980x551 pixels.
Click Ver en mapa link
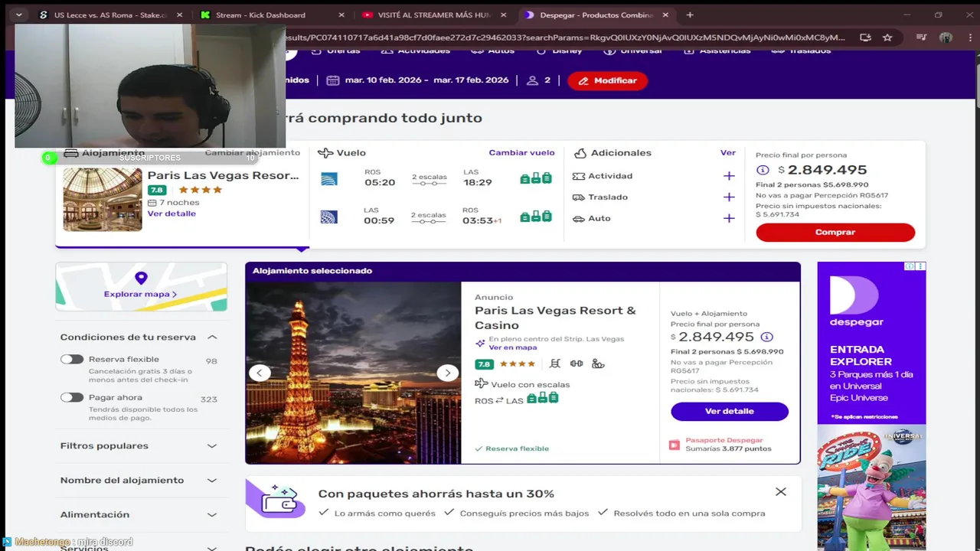(513, 347)
